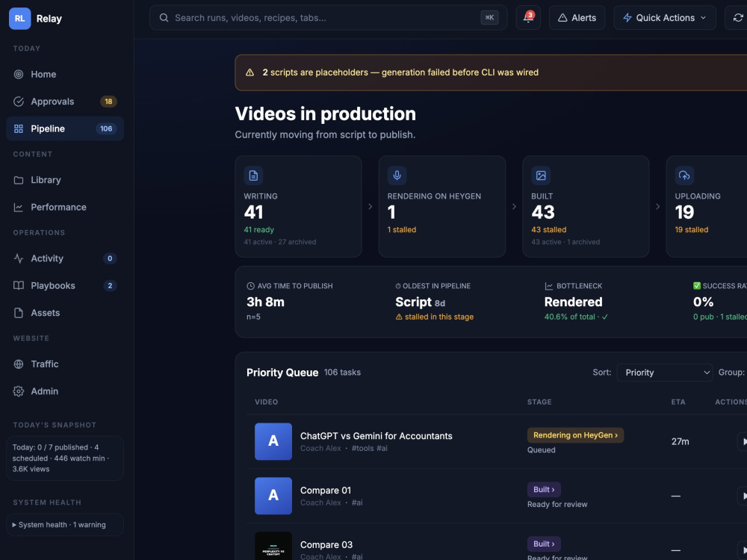The image size is (747, 560).
Task: Click the 'stalled in this stage' warning
Action: click(x=435, y=317)
